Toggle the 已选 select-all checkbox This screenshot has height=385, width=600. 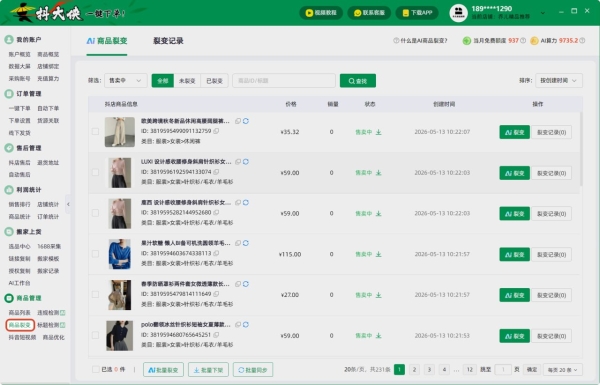95,369
